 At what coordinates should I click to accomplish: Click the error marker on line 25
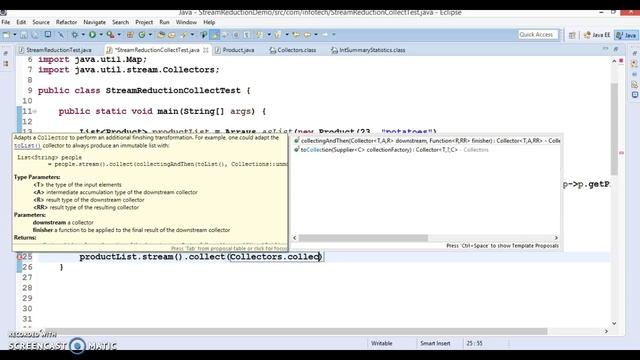[19, 256]
